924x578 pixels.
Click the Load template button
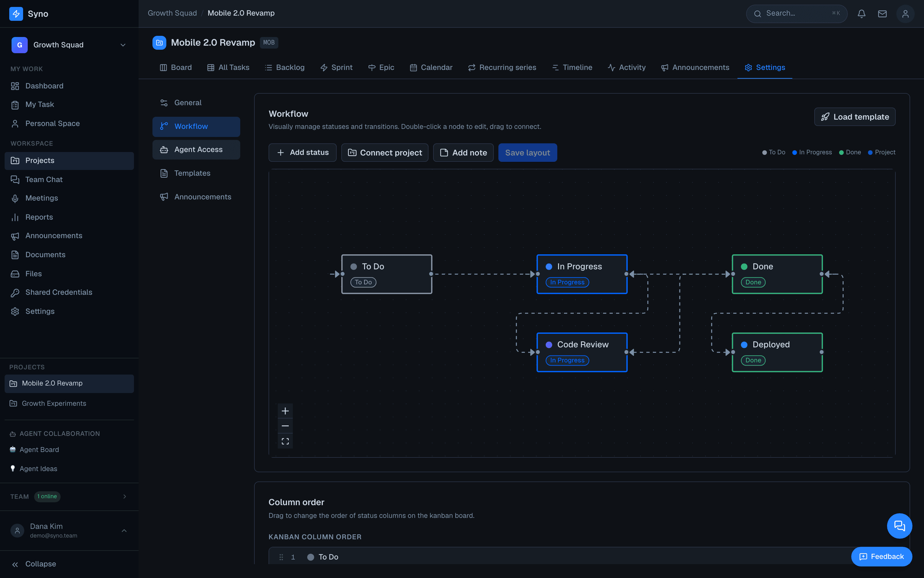pyautogui.click(x=855, y=117)
